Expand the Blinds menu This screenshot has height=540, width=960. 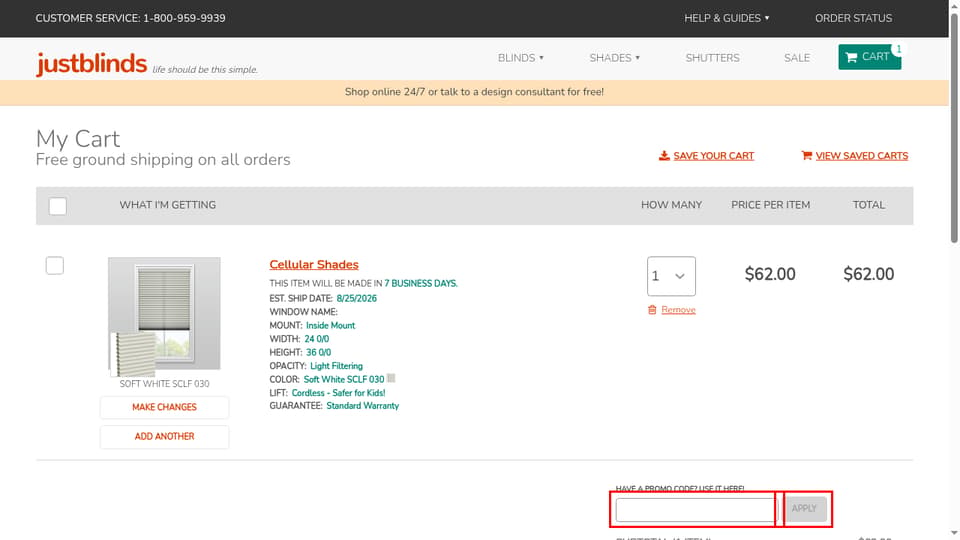point(520,58)
